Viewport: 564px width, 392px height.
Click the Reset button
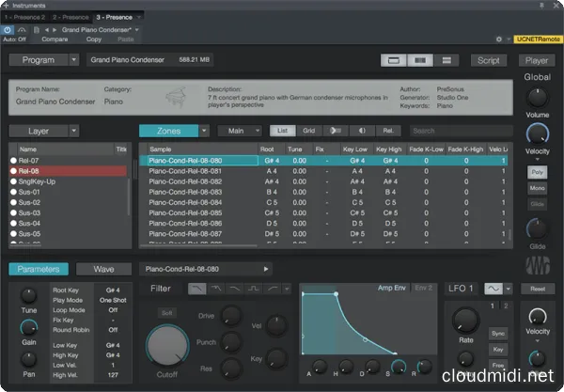coord(538,289)
